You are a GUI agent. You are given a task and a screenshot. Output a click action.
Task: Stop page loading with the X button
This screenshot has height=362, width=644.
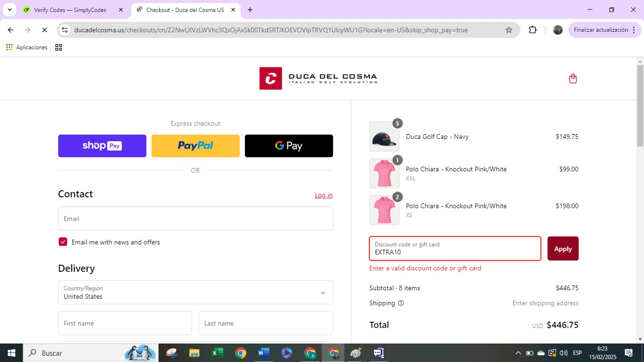click(x=44, y=30)
